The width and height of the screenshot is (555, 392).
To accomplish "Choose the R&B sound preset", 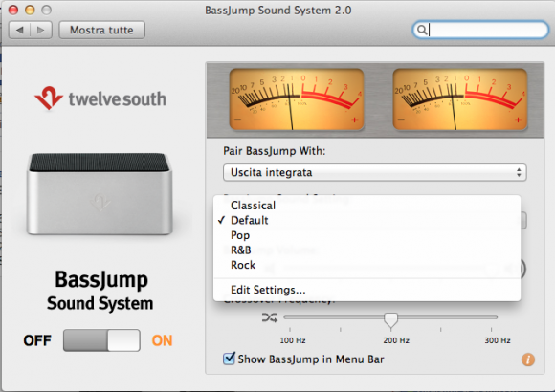I will tap(367, 250).
